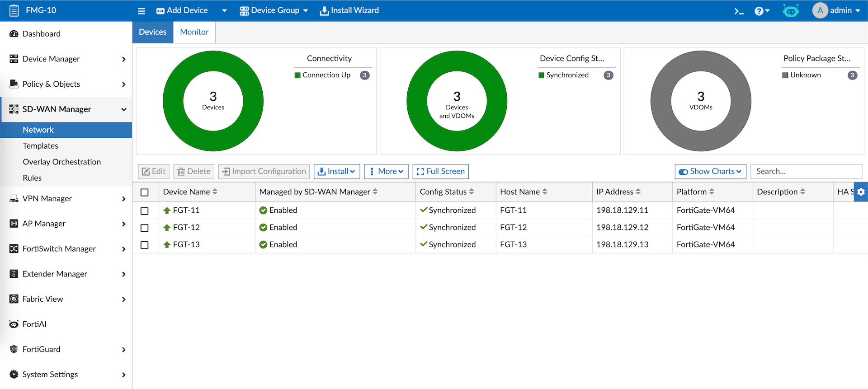Open the Install dropdown

337,172
